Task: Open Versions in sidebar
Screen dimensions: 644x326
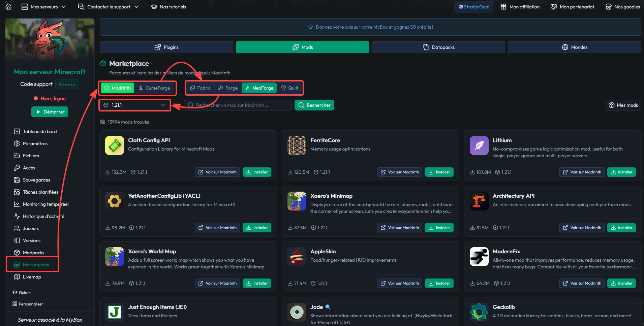Action: point(27,240)
